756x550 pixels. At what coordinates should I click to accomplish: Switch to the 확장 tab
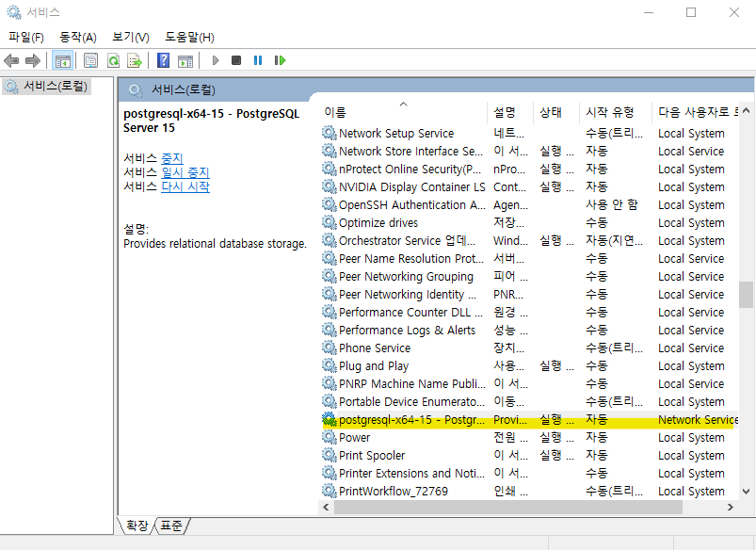pos(137,526)
